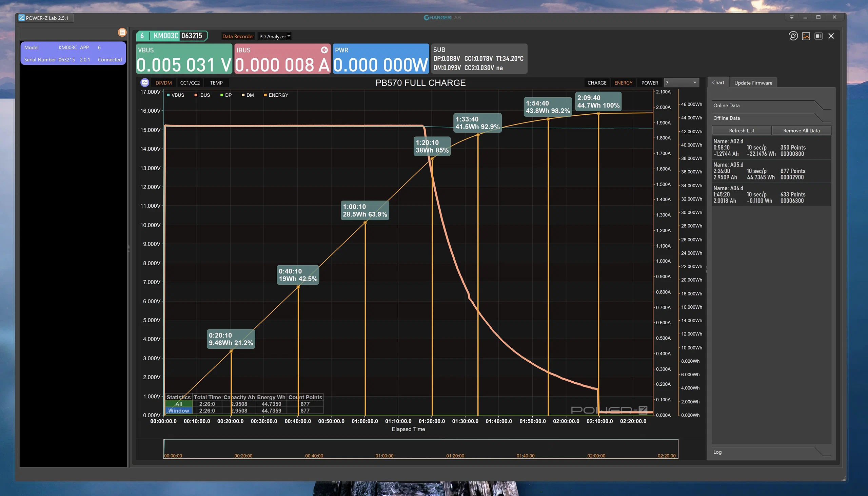
Task: Select offline record A06.d
Action: click(771, 194)
